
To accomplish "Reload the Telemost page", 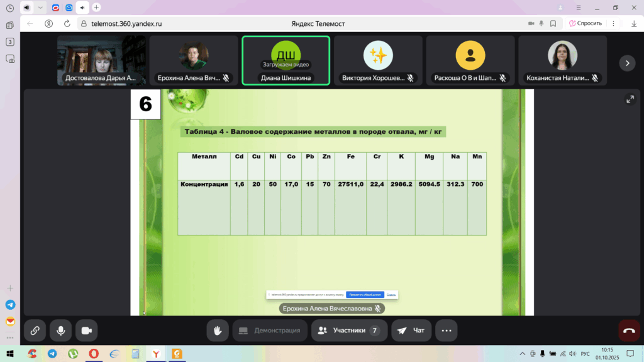I will (x=67, y=23).
